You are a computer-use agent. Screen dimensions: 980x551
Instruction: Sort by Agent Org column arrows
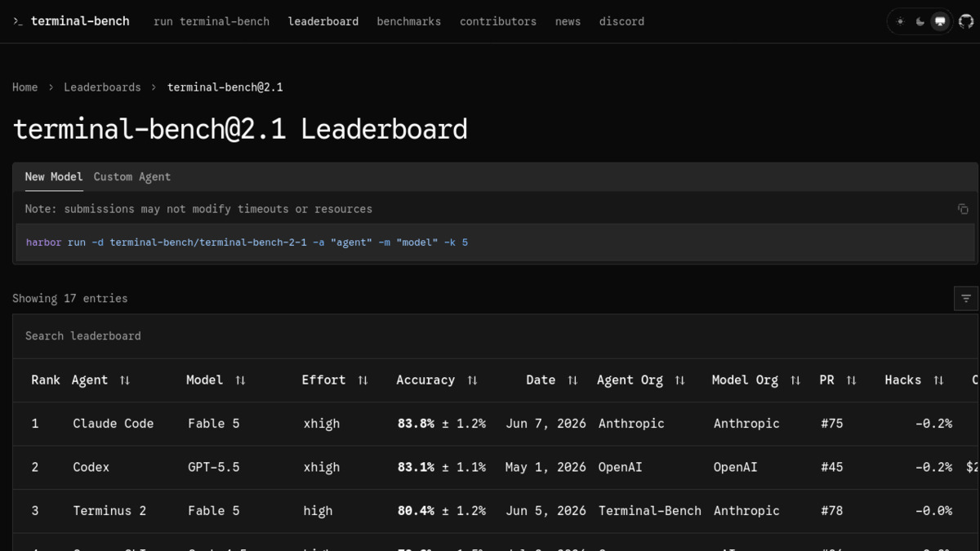[679, 380]
